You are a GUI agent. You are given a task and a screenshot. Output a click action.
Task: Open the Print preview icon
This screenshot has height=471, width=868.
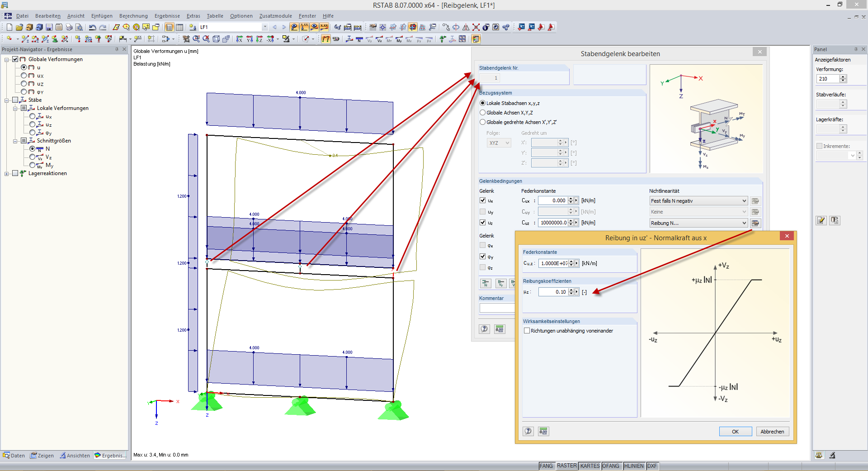[79, 27]
